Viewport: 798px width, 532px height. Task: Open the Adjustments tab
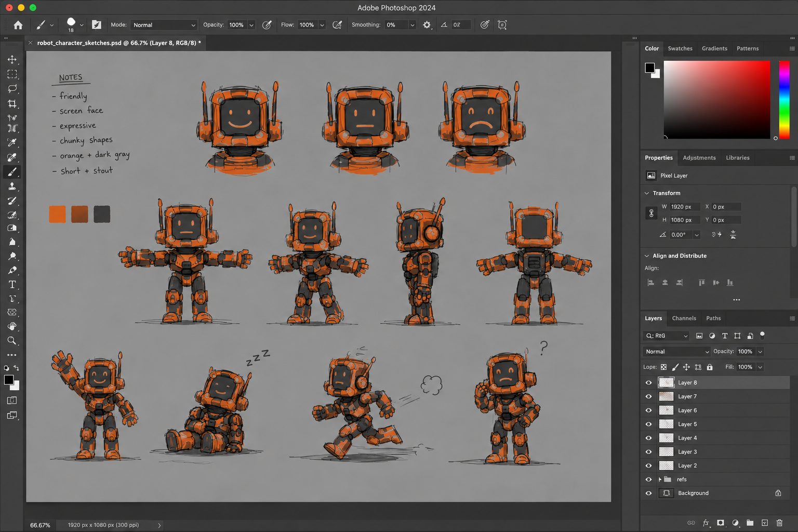[699, 158]
